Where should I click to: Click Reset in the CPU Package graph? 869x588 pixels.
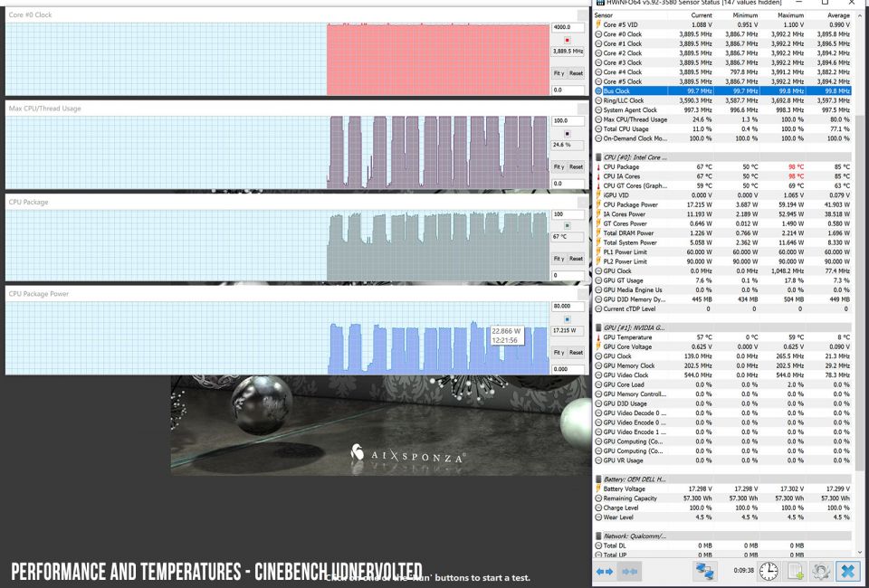pos(576,259)
